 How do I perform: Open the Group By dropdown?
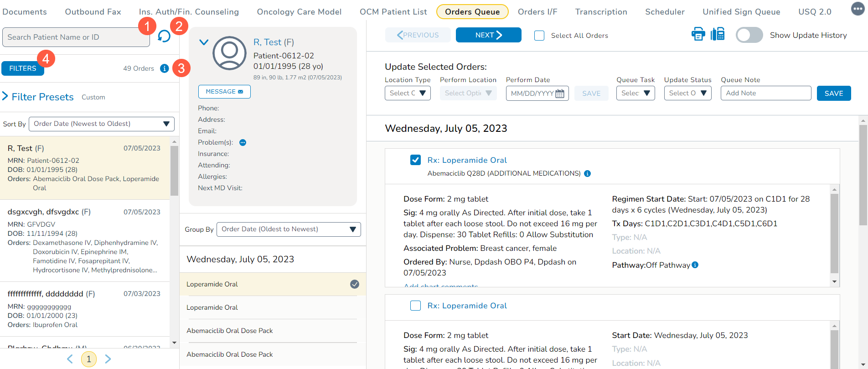[x=288, y=229]
